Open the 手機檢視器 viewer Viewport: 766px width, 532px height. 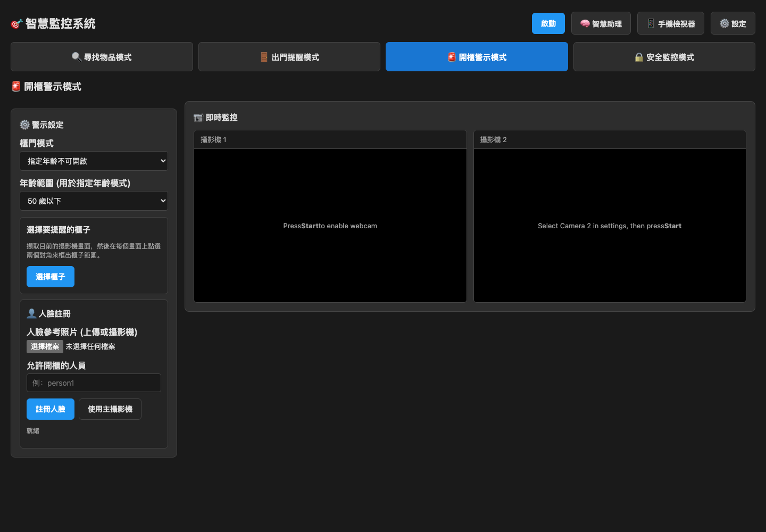671,23
